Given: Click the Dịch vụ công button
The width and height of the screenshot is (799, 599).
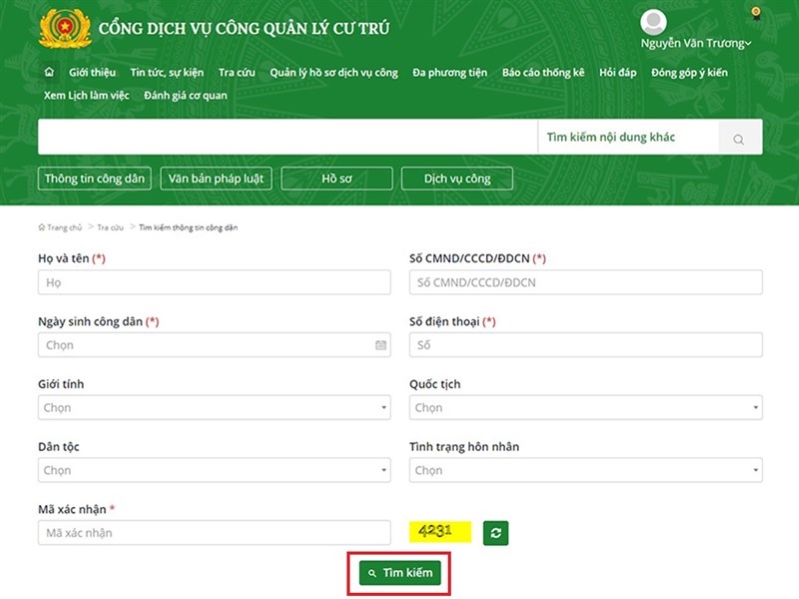Looking at the screenshot, I should (x=457, y=179).
